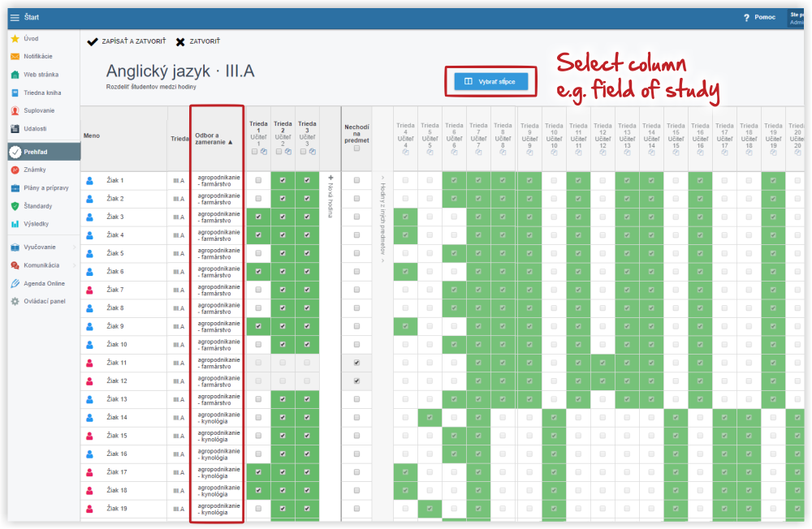Click the student icon for Žiak 11
The width and height of the screenshot is (812, 529).
pyautogui.click(x=89, y=363)
